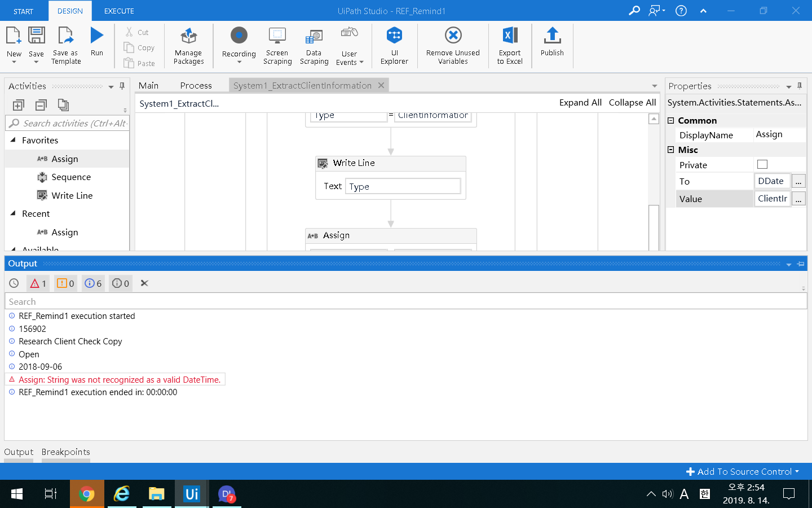This screenshot has width=812, height=508.
Task: Click the designer vertical scrollbar thumb
Action: click(654, 227)
